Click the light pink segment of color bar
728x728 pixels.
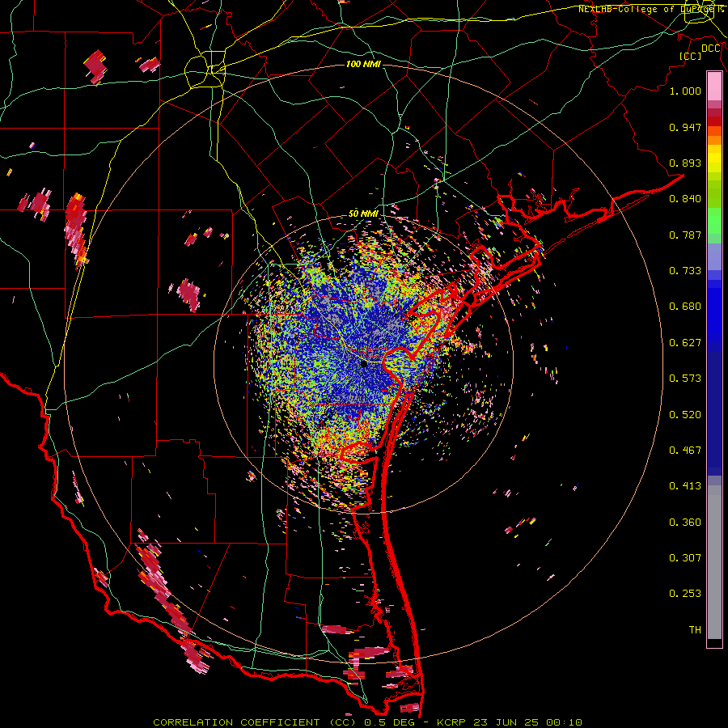pyautogui.click(x=714, y=87)
